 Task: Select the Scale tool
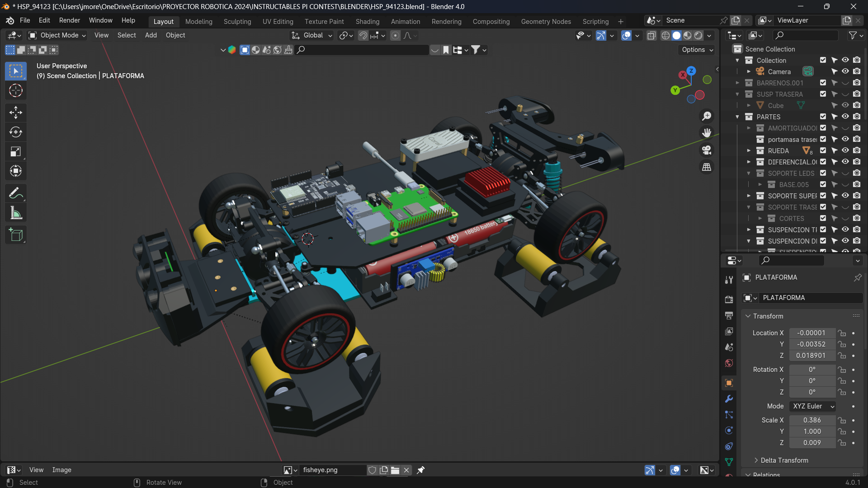tap(16, 152)
